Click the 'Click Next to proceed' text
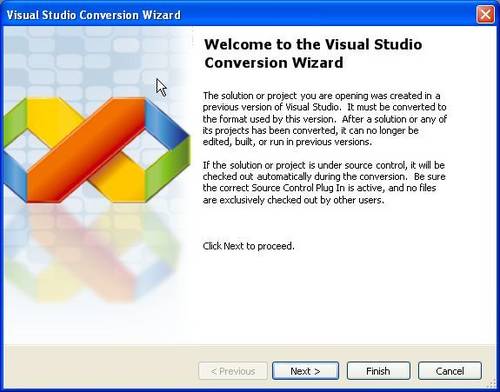 (x=248, y=246)
